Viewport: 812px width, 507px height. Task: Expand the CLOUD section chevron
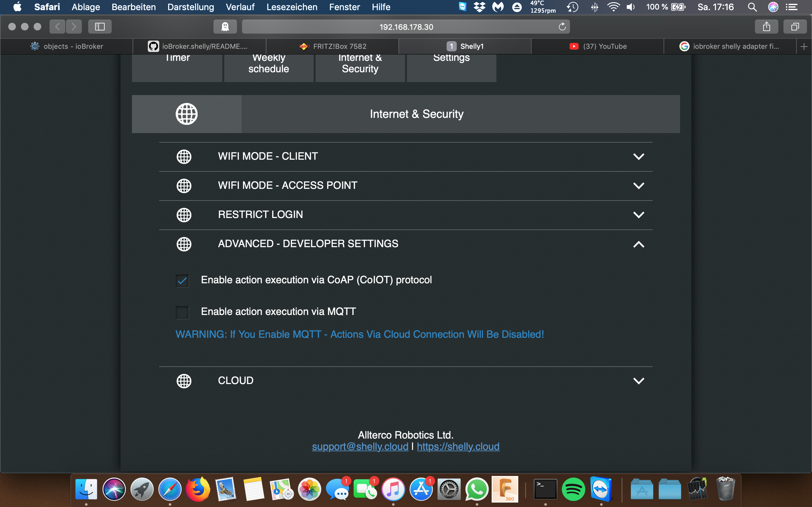coord(638,381)
